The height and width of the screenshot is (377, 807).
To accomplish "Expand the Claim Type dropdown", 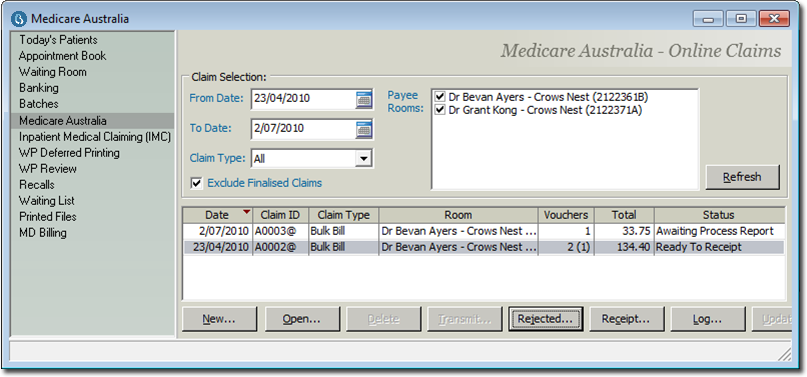I will [x=364, y=159].
